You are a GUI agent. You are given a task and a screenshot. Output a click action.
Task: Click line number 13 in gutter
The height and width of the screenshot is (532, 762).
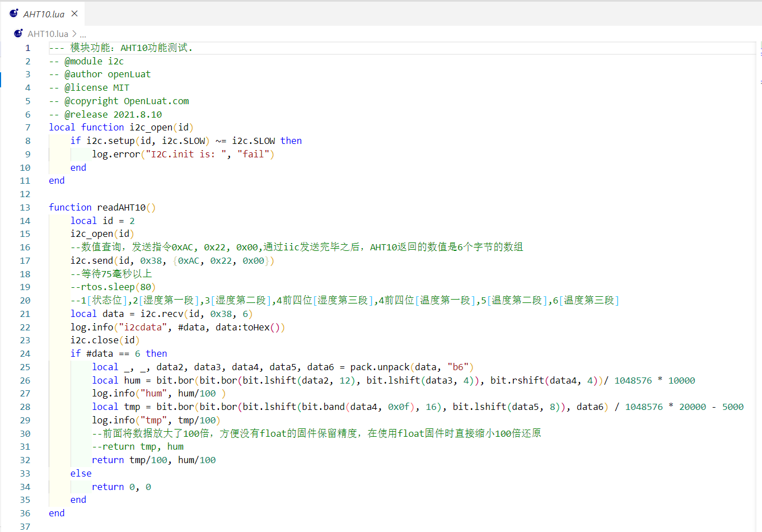tap(25, 207)
